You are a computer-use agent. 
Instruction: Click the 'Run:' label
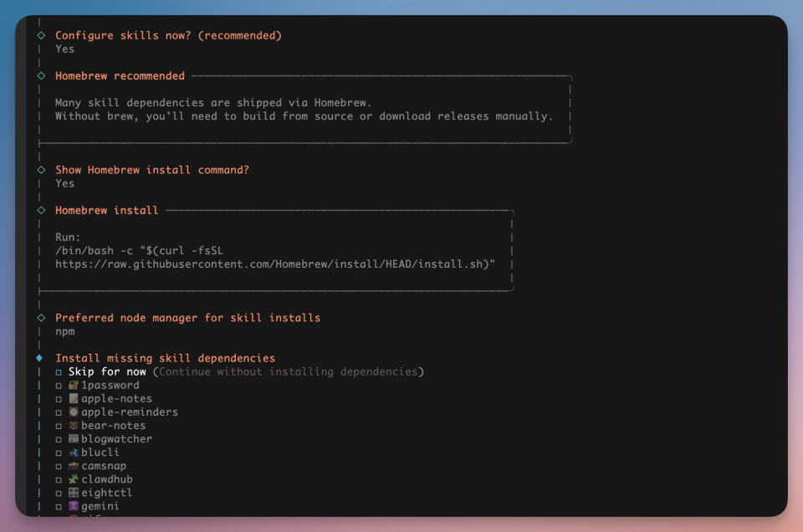click(68, 237)
